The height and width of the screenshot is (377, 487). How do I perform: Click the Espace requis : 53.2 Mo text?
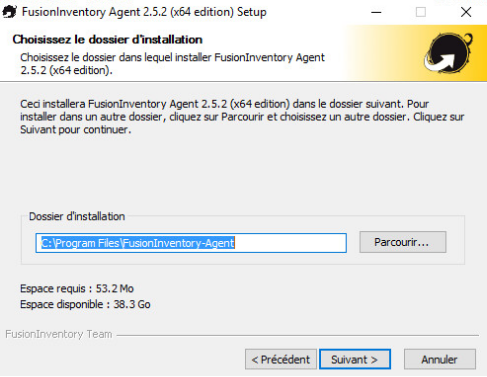pos(77,288)
